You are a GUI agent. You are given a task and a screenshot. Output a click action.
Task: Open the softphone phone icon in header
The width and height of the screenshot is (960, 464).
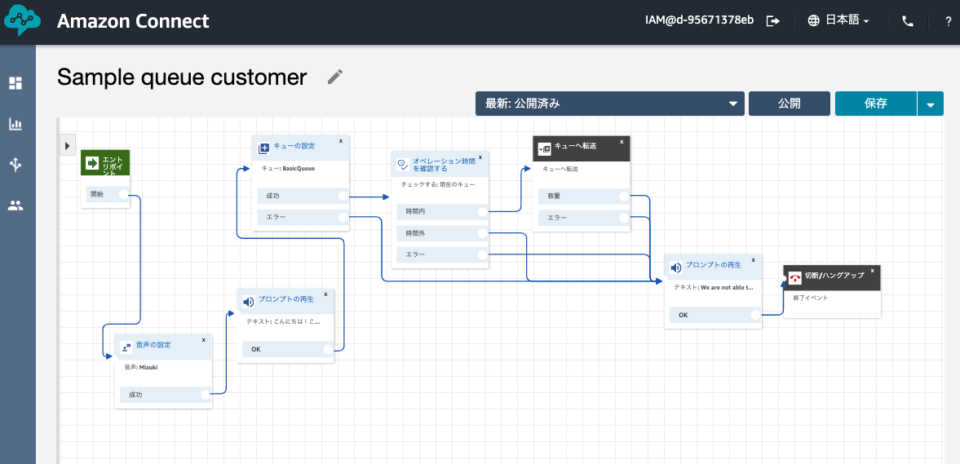[x=908, y=21]
